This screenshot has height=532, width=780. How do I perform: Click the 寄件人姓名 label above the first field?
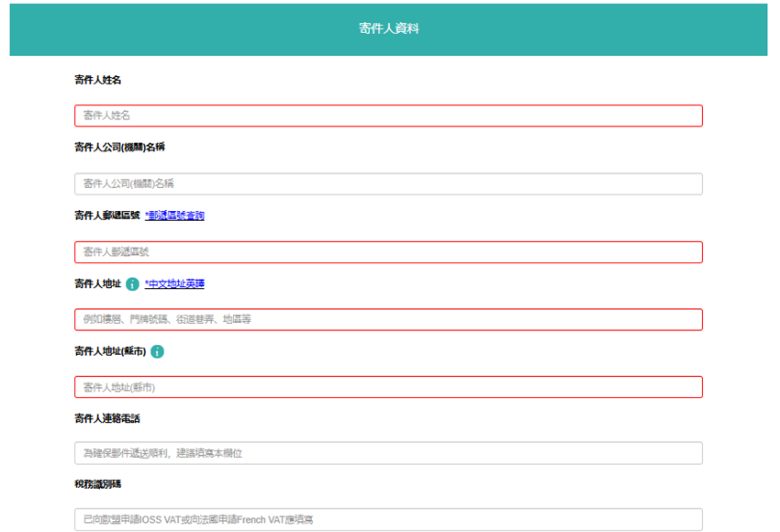[x=97, y=81]
